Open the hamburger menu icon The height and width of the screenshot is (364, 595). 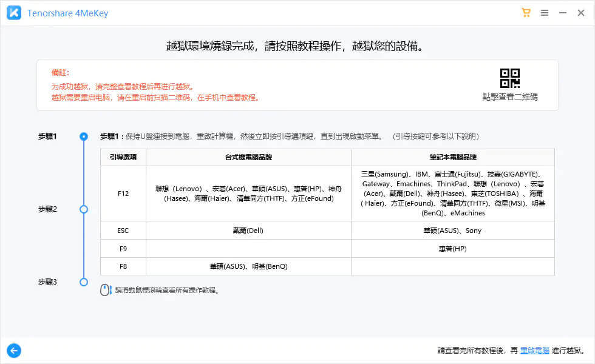point(545,13)
